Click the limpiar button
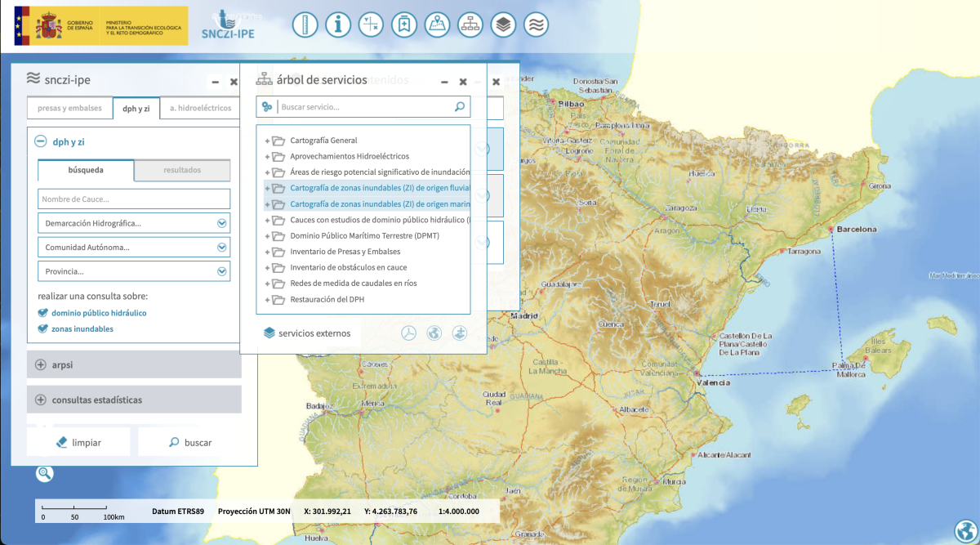980x545 pixels. [78, 442]
